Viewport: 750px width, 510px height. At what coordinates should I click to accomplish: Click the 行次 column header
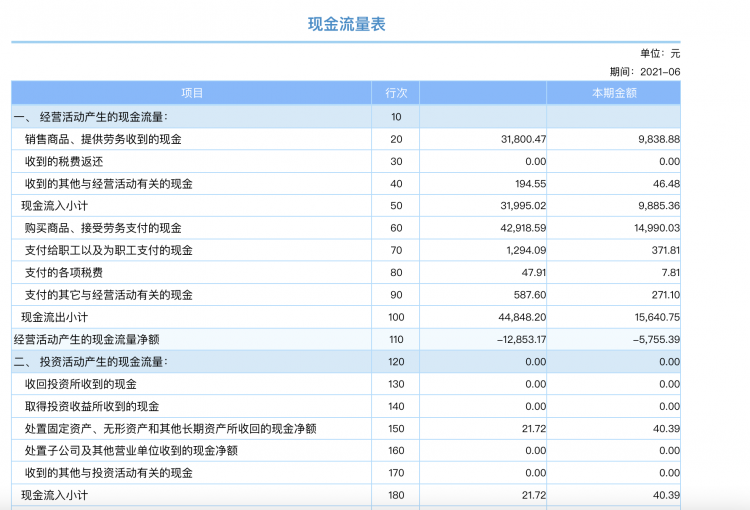click(396, 93)
